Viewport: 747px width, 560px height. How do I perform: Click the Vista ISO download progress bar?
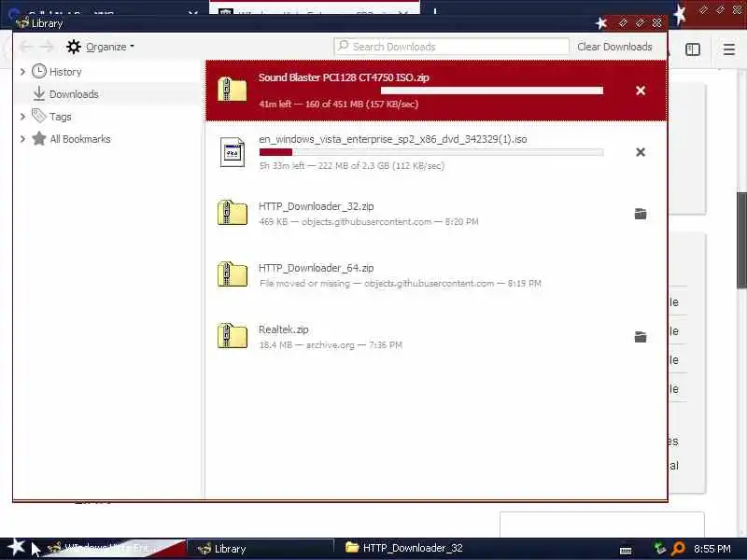pos(431,152)
